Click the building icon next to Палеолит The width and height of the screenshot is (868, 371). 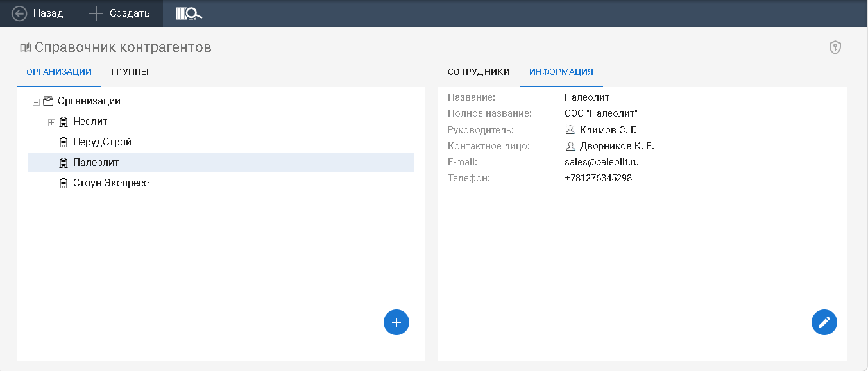[x=64, y=163]
